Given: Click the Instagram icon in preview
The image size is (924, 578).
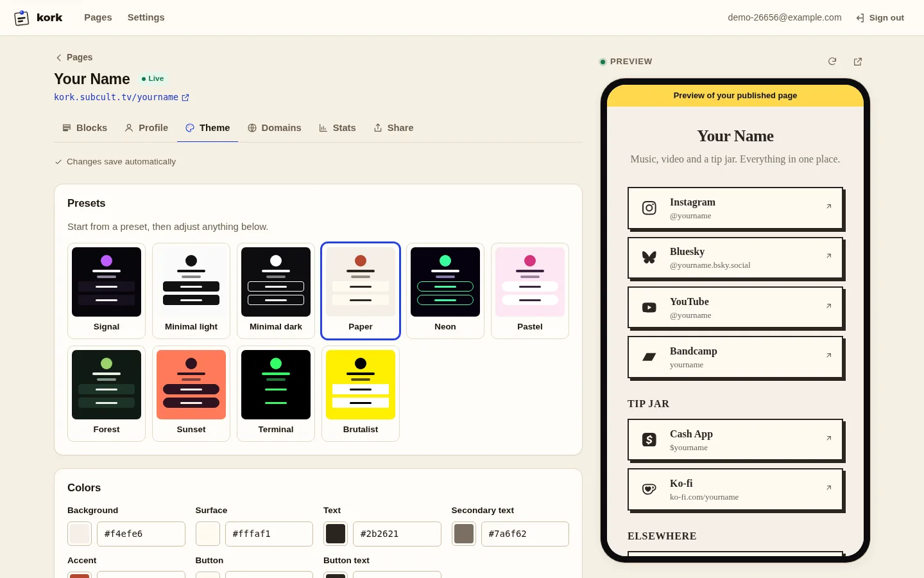Looking at the screenshot, I should tap(649, 208).
